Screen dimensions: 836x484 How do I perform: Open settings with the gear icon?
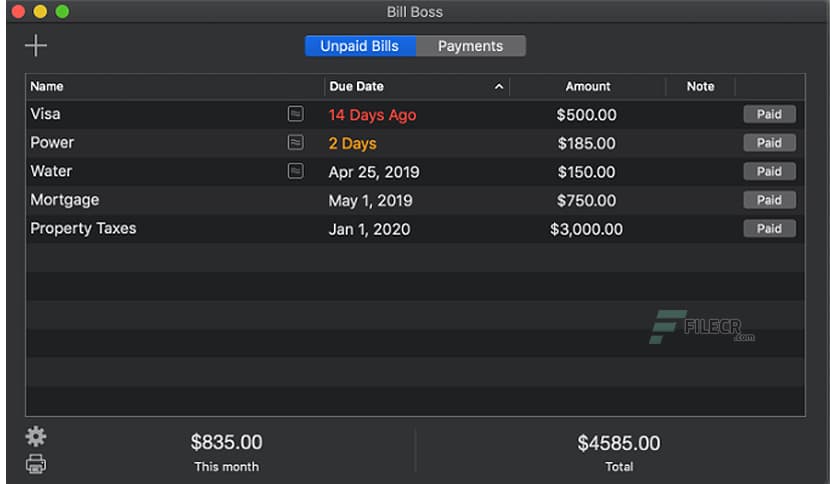click(x=36, y=437)
